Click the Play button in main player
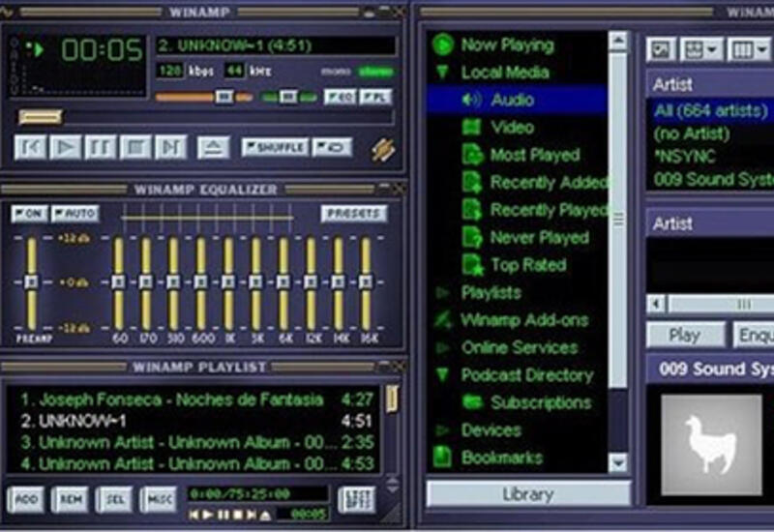The image size is (774, 532). point(65,147)
